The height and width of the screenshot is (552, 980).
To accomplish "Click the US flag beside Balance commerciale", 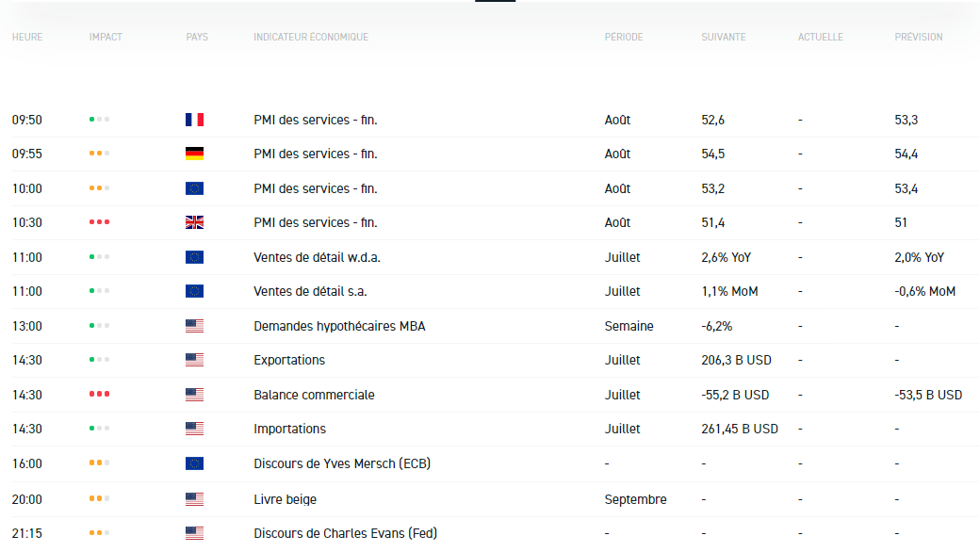I will click(x=194, y=395).
